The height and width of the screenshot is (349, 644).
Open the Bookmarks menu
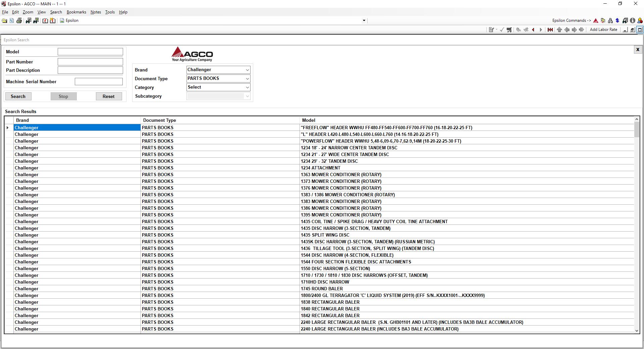(76, 12)
